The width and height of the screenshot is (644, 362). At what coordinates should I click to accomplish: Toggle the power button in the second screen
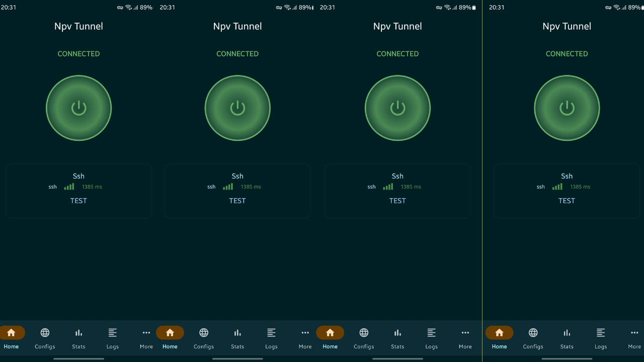tap(237, 108)
